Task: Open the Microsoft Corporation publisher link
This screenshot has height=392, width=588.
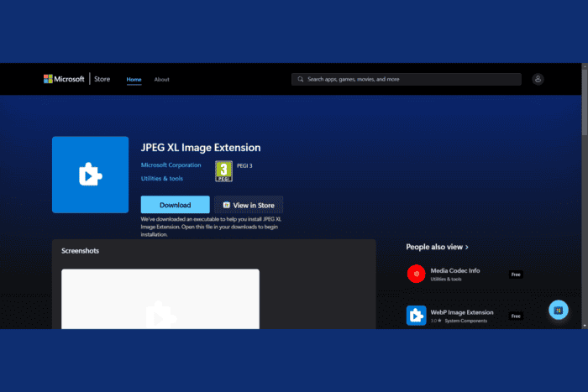Action: coord(171,165)
